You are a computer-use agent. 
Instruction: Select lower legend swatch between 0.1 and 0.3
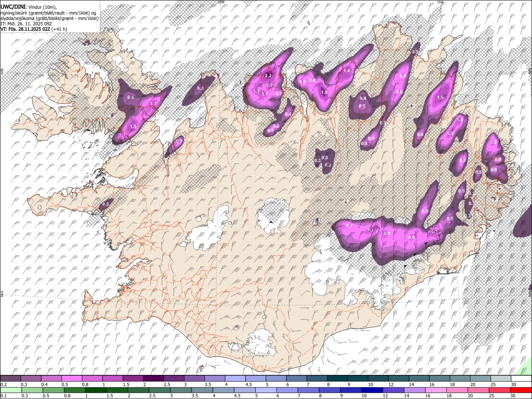(10, 390)
